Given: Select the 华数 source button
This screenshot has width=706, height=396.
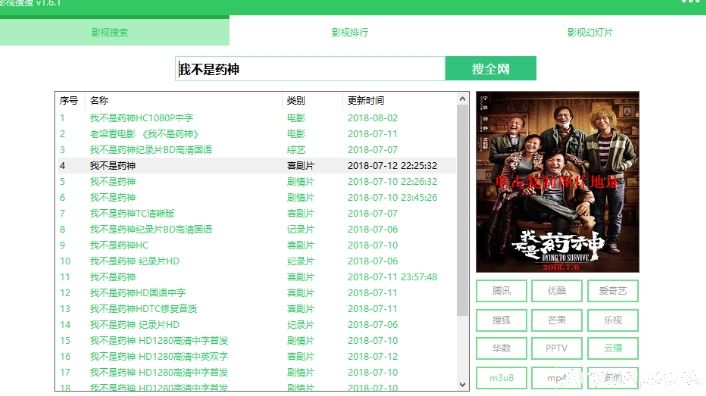Looking at the screenshot, I should (502, 348).
